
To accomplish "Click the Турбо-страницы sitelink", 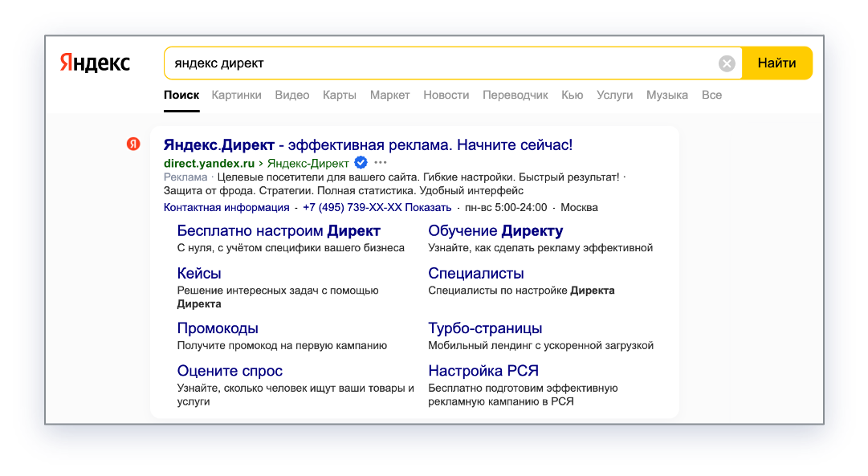I will [x=485, y=328].
